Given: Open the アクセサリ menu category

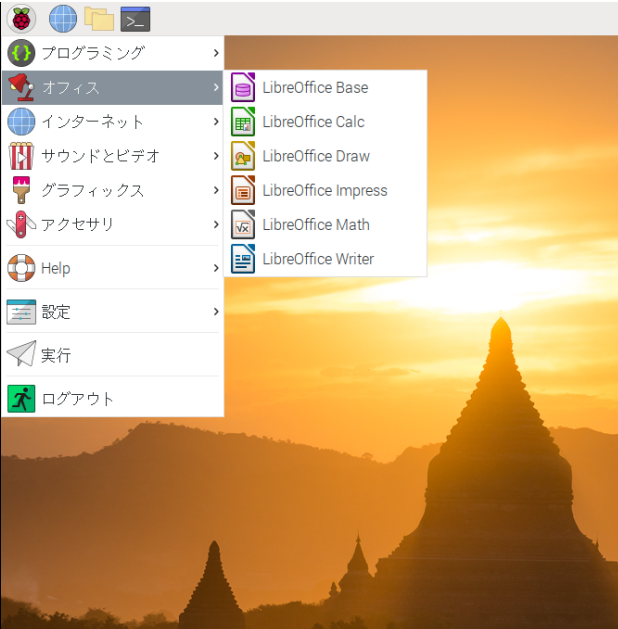Looking at the screenshot, I should [x=113, y=224].
